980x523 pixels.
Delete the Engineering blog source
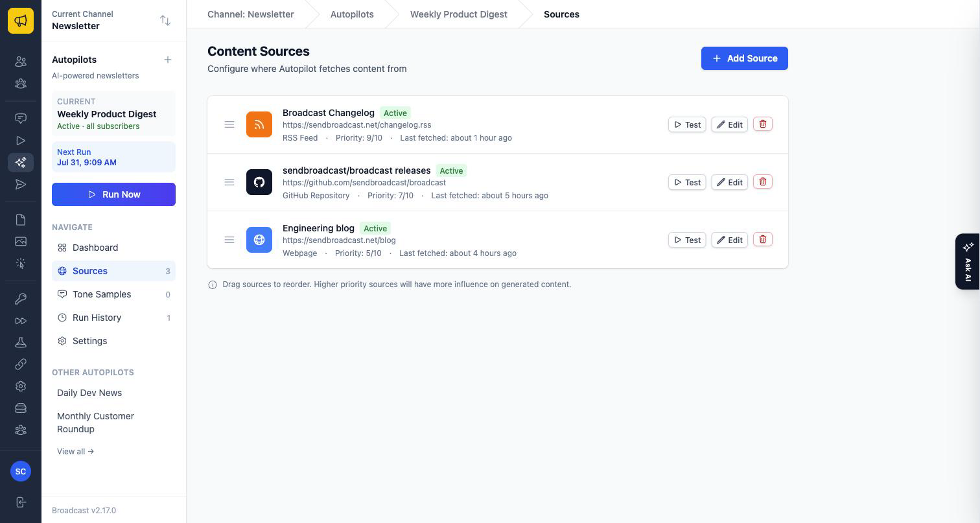[x=763, y=239]
